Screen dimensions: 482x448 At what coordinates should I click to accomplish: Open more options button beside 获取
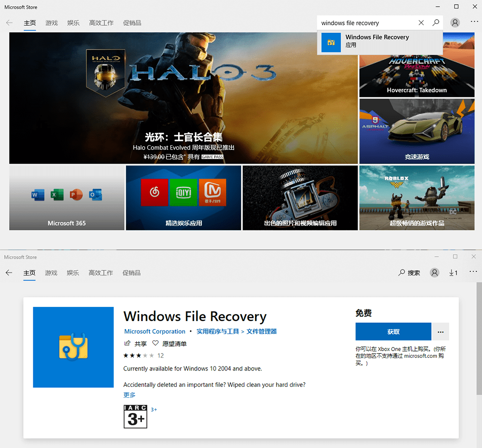tap(441, 332)
